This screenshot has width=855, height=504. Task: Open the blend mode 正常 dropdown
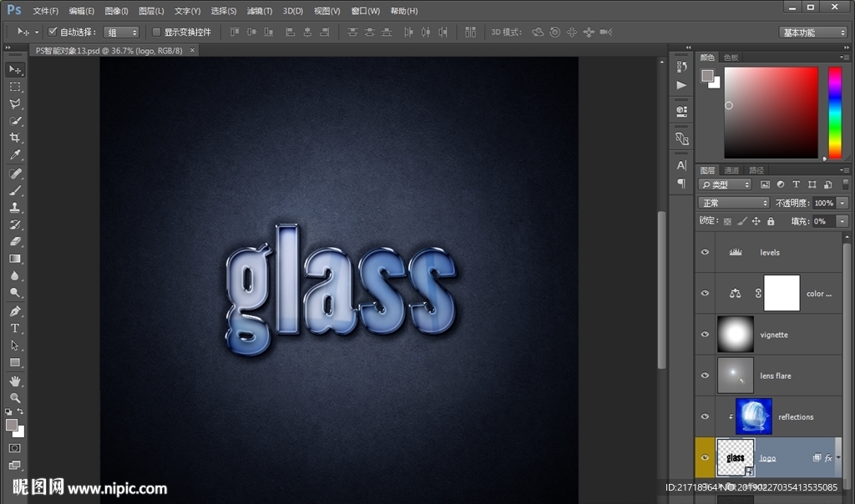pos(734,203)
